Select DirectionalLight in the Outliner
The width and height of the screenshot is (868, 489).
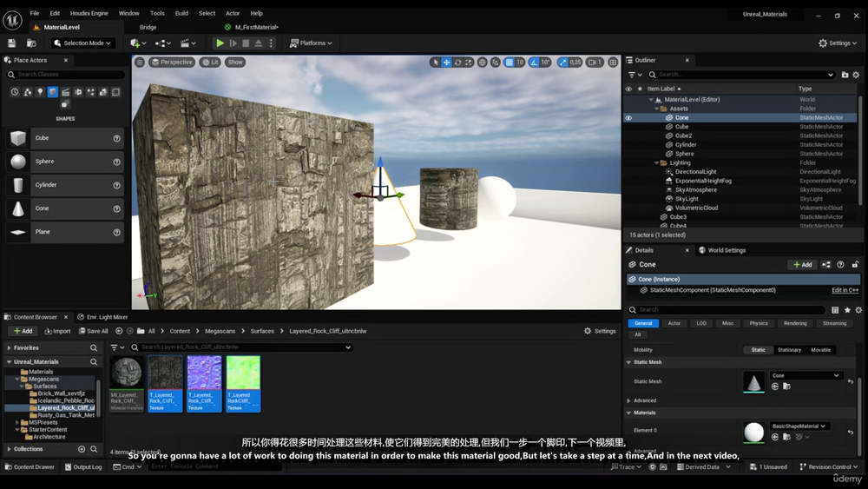[x=695, y=172]
